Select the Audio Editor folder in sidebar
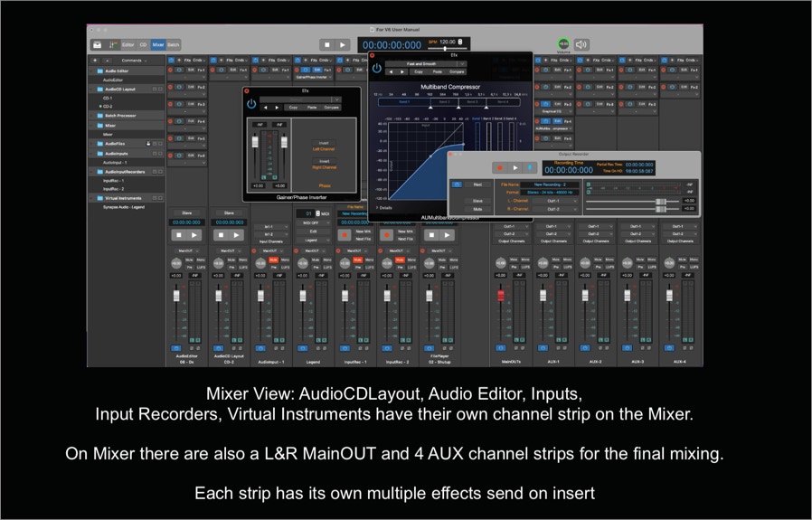This screenshot has height=520, width=812. pyautogui.click(x=116, y=71)
